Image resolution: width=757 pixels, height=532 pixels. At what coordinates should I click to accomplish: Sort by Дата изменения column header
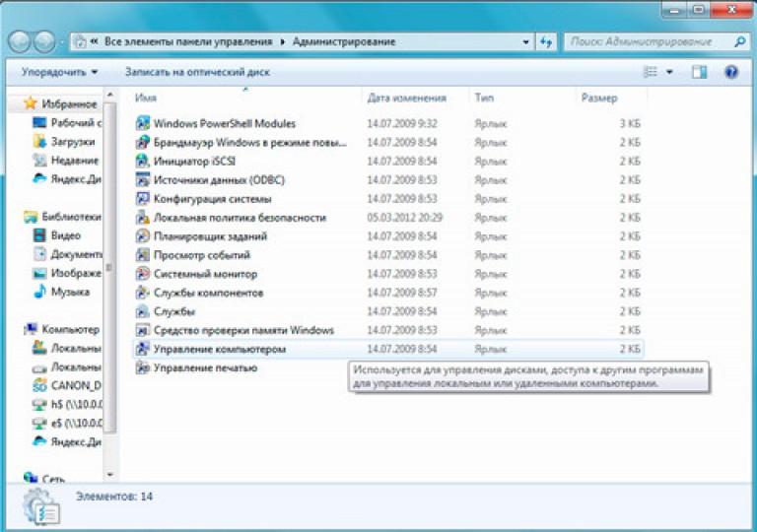point(406,98)
